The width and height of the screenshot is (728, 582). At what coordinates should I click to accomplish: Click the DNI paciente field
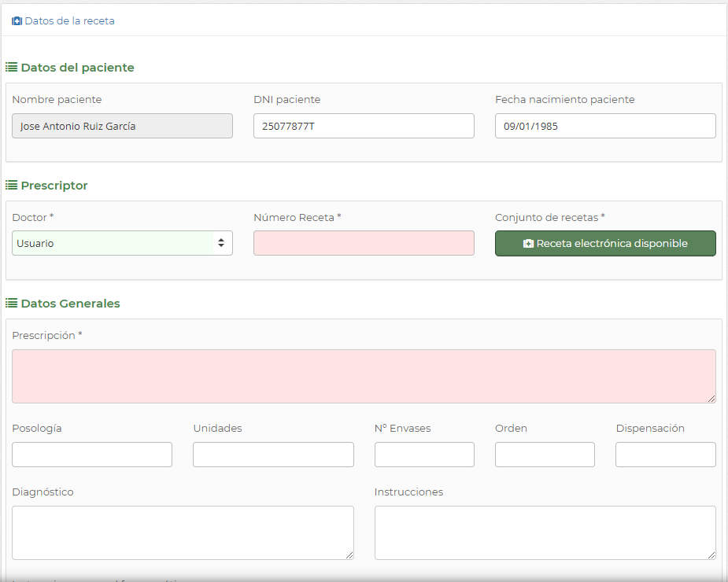click(x=364, y=126)
